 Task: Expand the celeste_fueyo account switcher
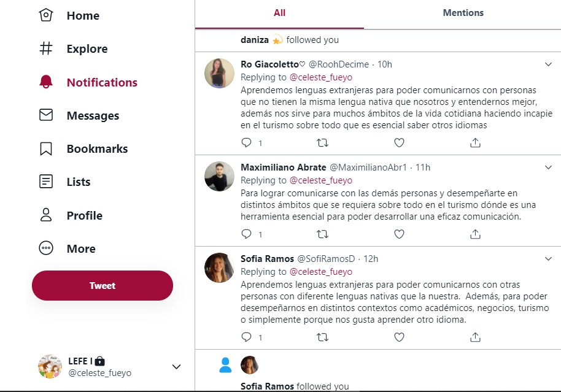coord(176,367)
